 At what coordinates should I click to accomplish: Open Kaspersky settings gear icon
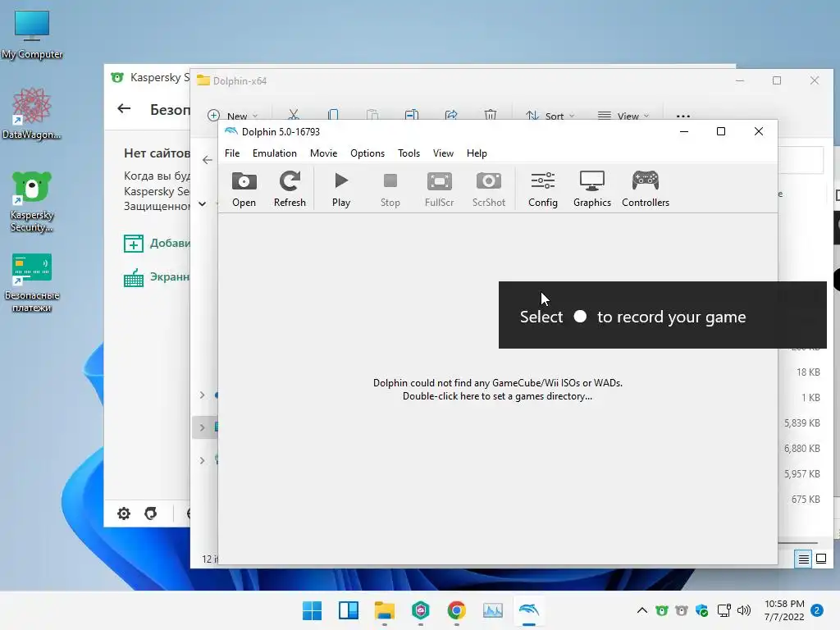[124, 514]
